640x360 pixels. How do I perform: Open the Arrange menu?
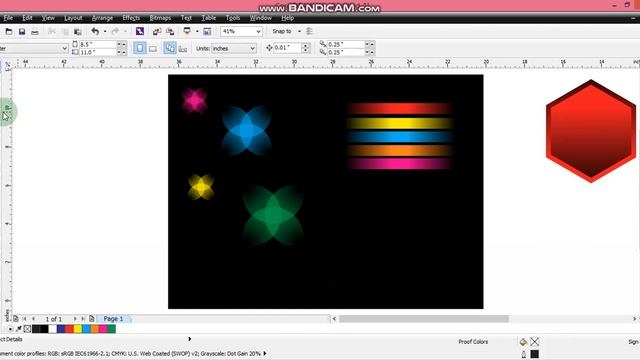pos(102,18)
